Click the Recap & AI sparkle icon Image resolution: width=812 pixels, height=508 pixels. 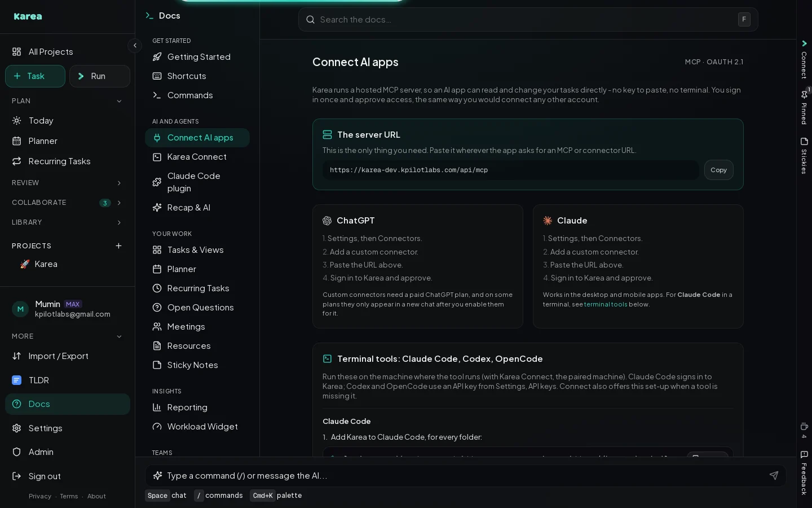[157, 208]
